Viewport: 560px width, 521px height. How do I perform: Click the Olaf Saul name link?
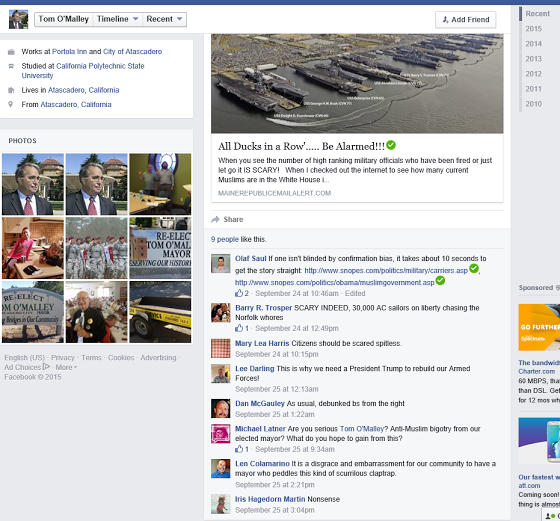coord(251,259)
